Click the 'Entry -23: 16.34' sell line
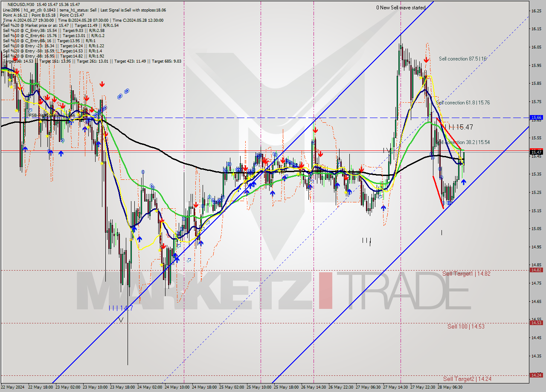546x392 pixels. (53, 46)
